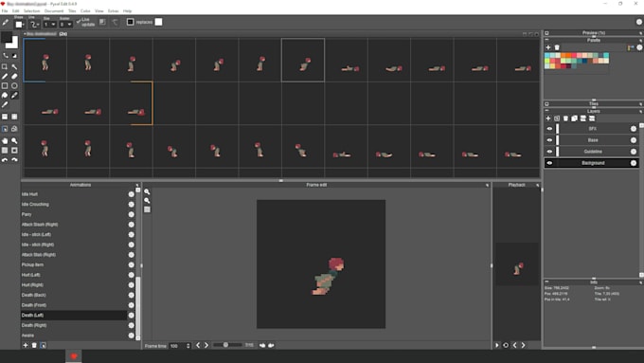Select the Magic wand tool
644x363 pixels.
coord(14,66)
